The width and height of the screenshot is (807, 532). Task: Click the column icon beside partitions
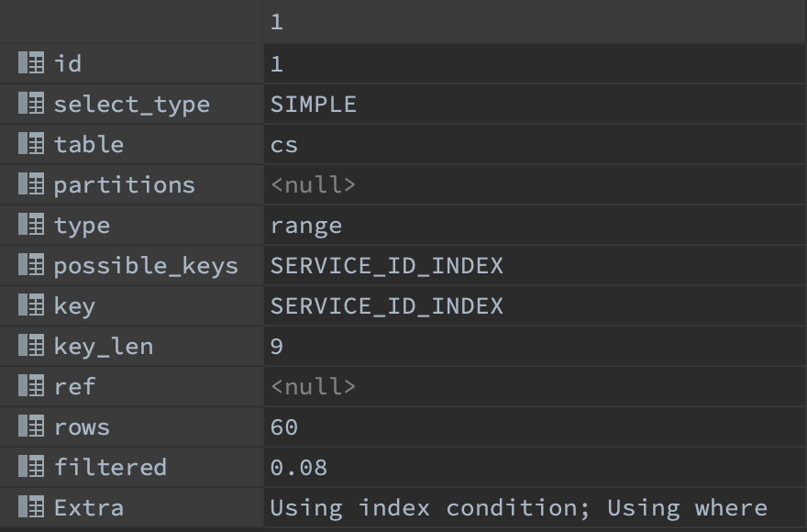pos(31,184)
